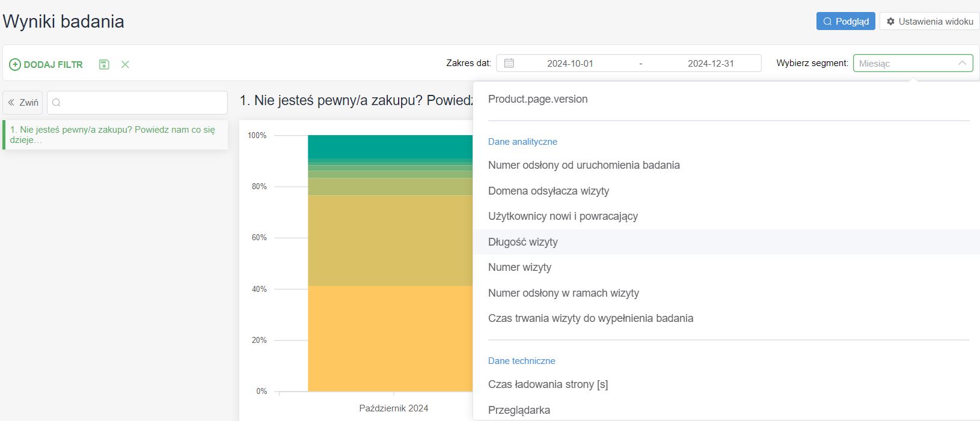Open the Podgląd preview

click(846, 21)
